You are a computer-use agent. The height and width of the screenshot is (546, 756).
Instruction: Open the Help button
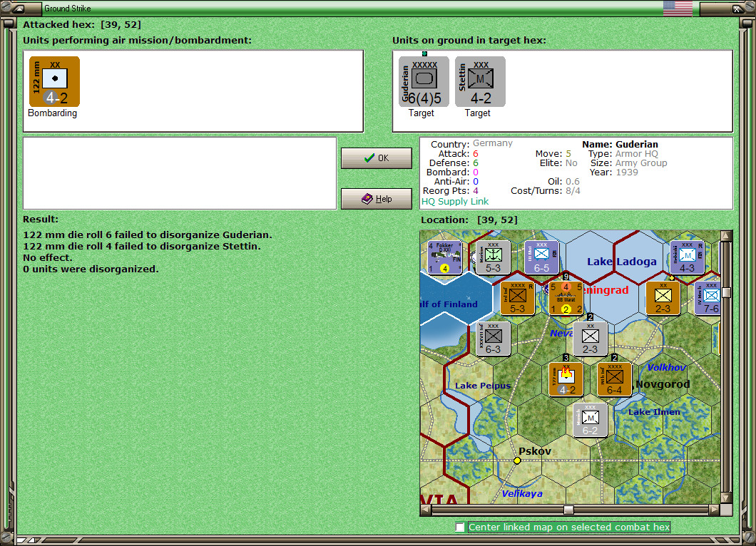tap(377, 199)
